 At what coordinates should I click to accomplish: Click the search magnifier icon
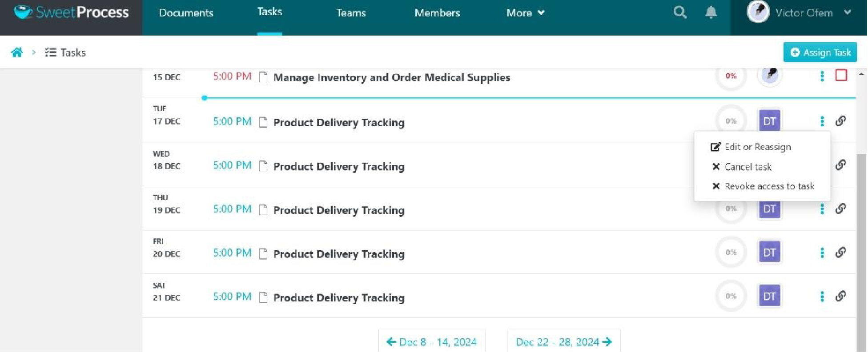[679, 12]
